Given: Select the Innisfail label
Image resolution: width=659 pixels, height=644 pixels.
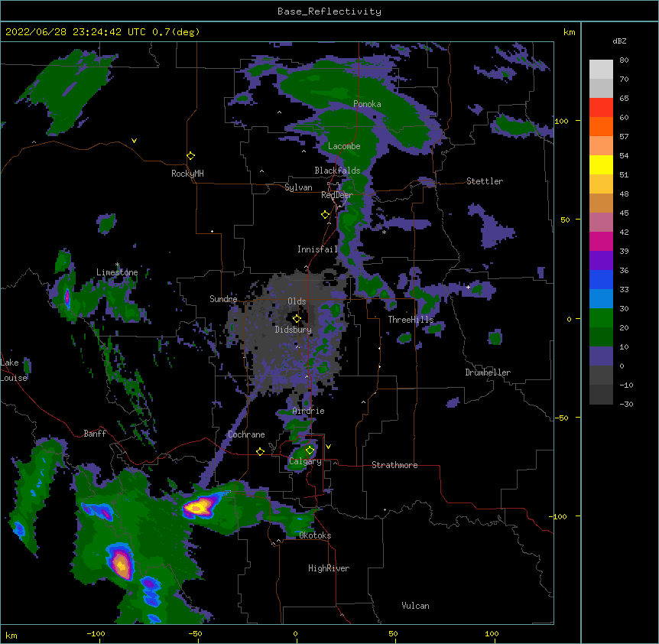Looking at the screenshot, I should click(x=317, y=249).
